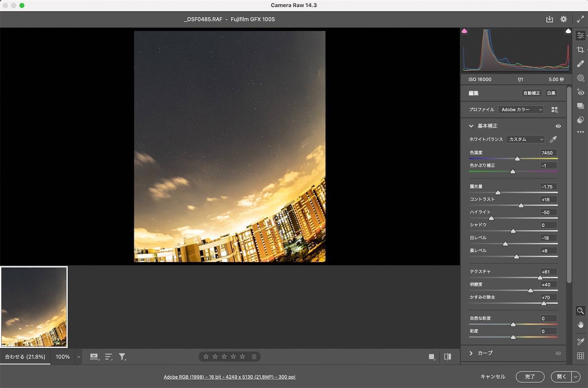Open the プロファイル Adobe カラー dropdown
This screenshot has height=388, width=588.
pyautogui.click(x=521, y=110)
